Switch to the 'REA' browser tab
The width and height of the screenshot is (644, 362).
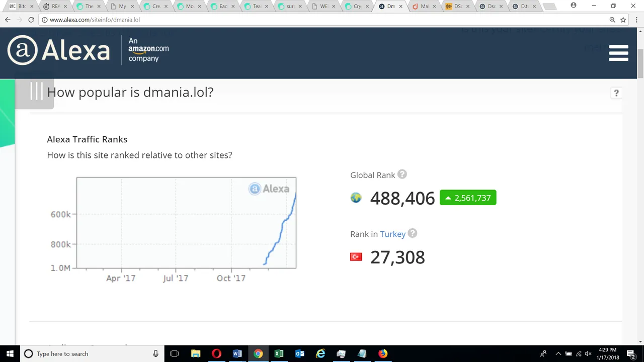tap(55, 7)
